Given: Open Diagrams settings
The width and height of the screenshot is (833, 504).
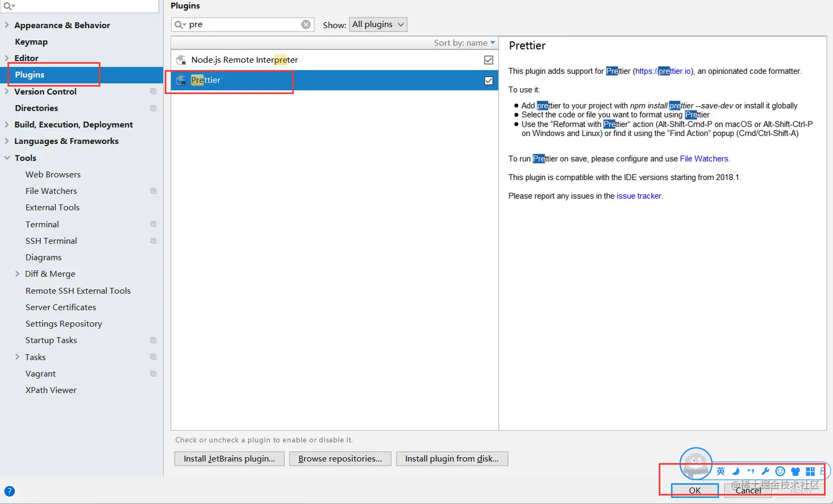Looking at the screenshot, I should pyautogui.click(x=44, y=257).
